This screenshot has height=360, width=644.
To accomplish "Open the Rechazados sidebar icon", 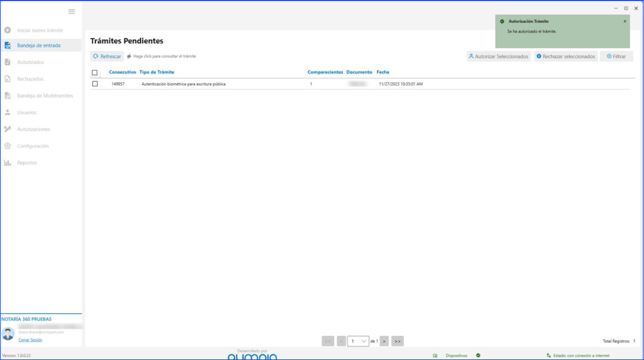I will 7,79.
